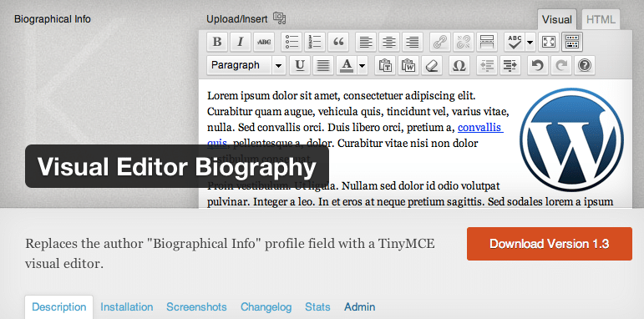Viewport: 644px width, 319px height.
Task: Remove formatting eraser icon
Action: [432, 65]
